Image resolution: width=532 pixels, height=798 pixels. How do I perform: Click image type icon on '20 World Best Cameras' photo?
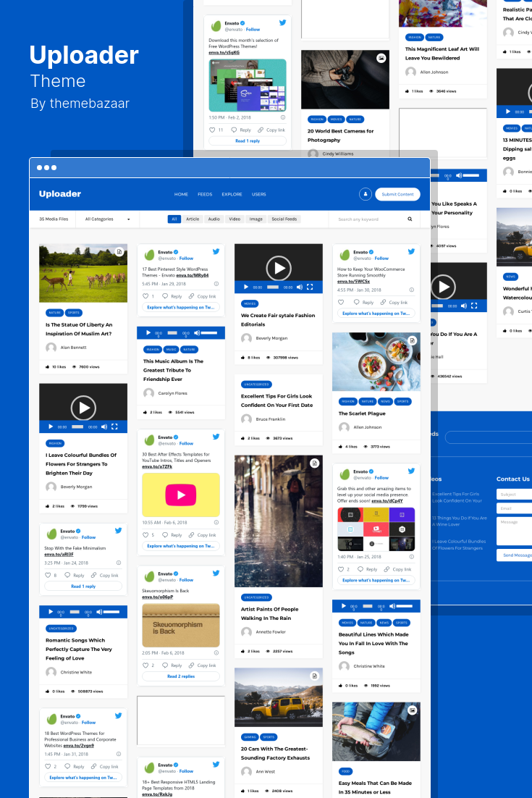point(381,58)
